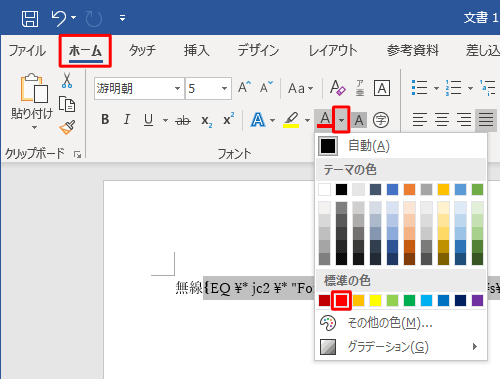Open the undo history dropdown arrow
This screenshot has width=500, height=379.
tap(73, 17)
